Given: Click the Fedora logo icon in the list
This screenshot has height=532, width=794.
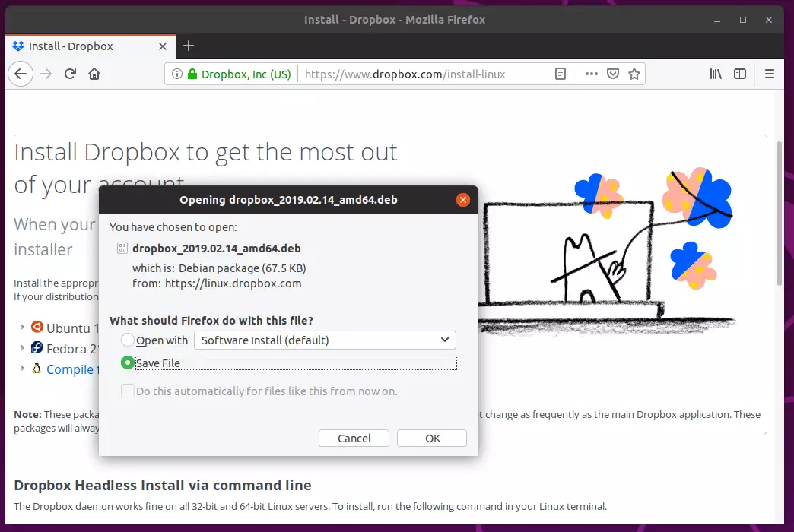Looking at the screenshot, I should (37, 348).
